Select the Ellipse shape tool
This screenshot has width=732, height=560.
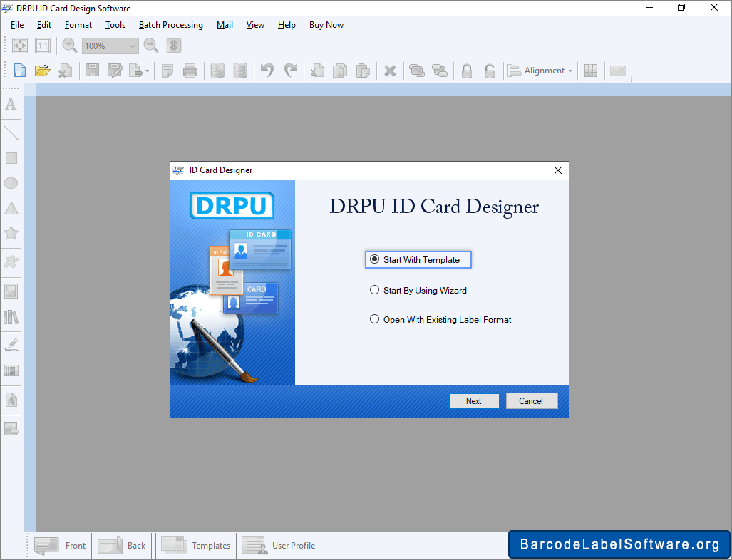click(x=11, y=183)
